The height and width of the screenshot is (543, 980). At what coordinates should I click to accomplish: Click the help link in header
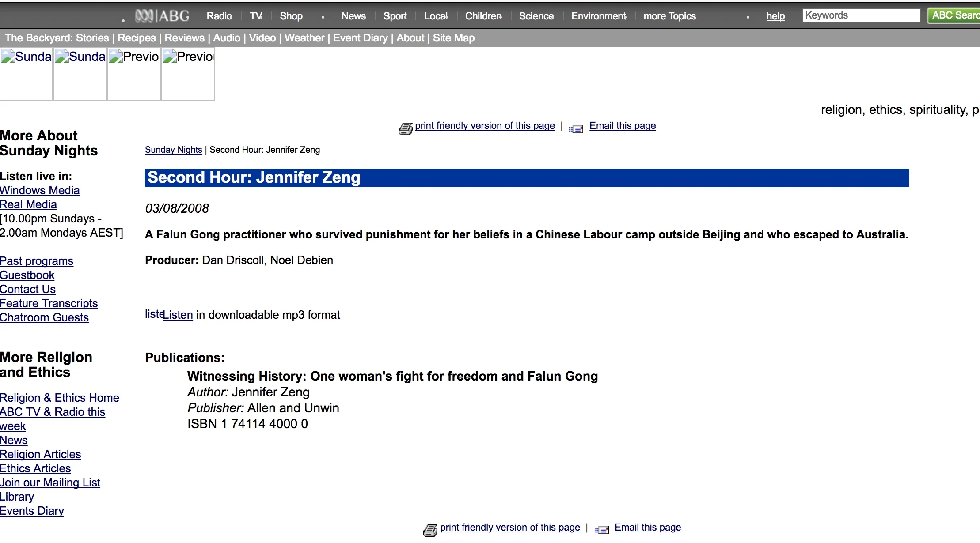(775, 16)
